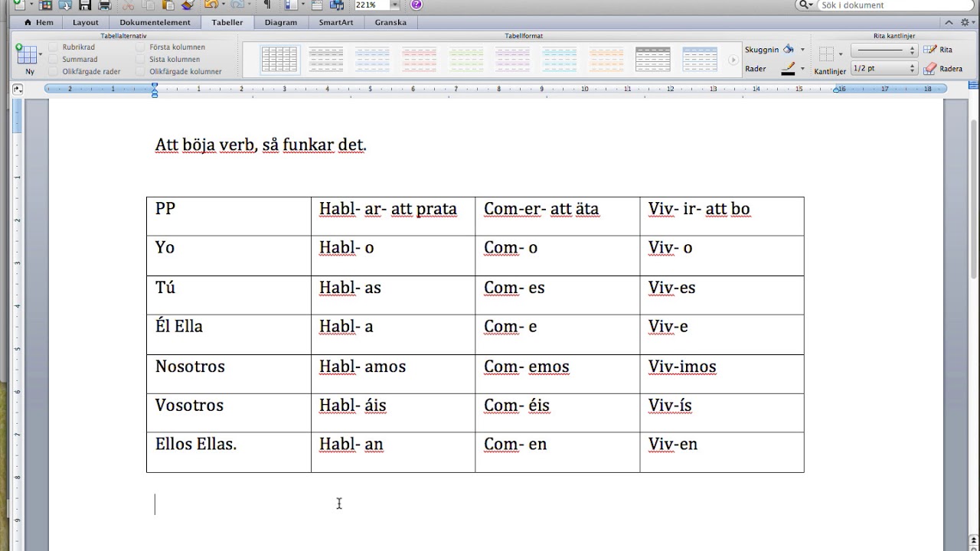The image size is (980, 551).
Task: Enable the Summarad checkbox
Action: coord(53,59)
